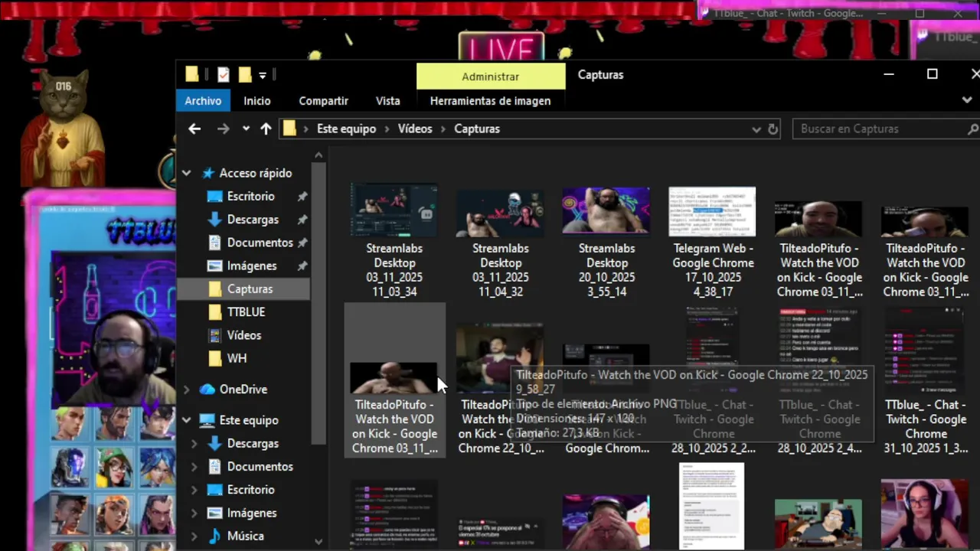
Task: Open the Vídeos folder in sidebar
Action: 243,335
